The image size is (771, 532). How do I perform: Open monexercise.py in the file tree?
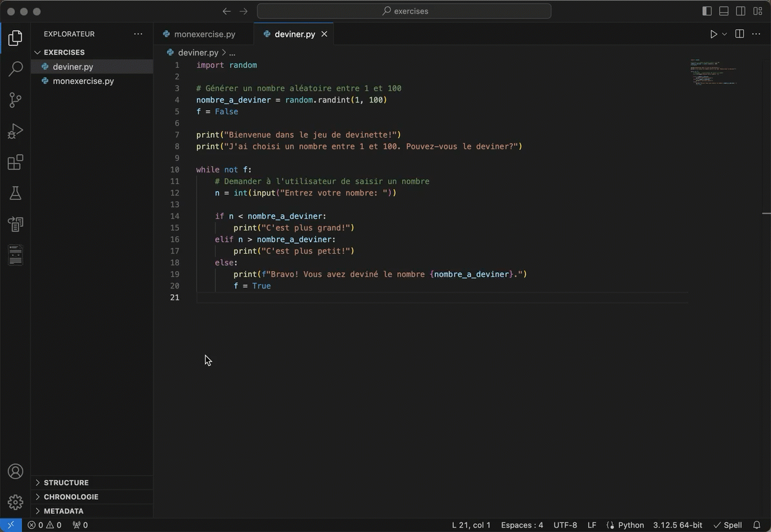pos(92,81)
